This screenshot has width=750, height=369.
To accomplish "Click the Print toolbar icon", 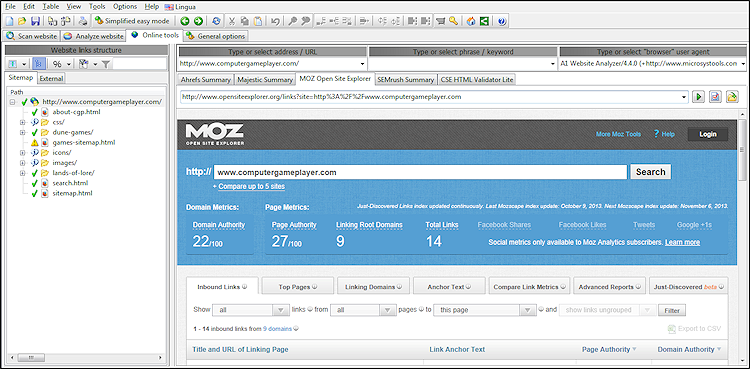I will pyautogui.click(x=83, y=21).
